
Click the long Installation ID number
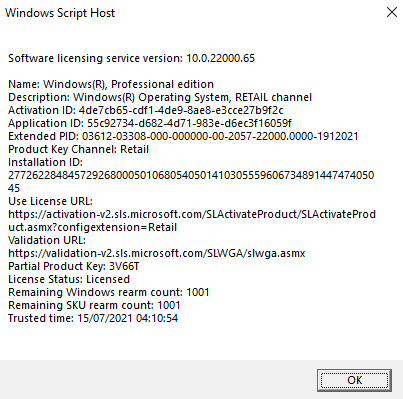[191, 182]
